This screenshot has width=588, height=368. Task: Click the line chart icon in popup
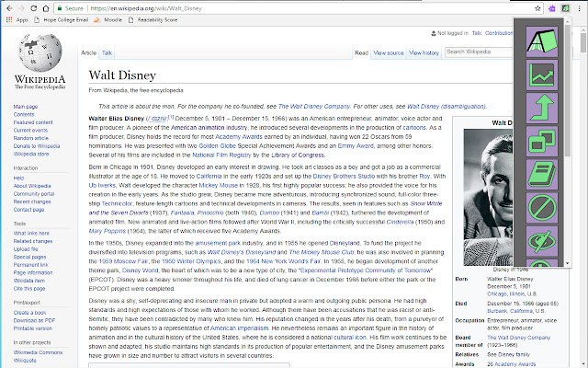point(541,74)
